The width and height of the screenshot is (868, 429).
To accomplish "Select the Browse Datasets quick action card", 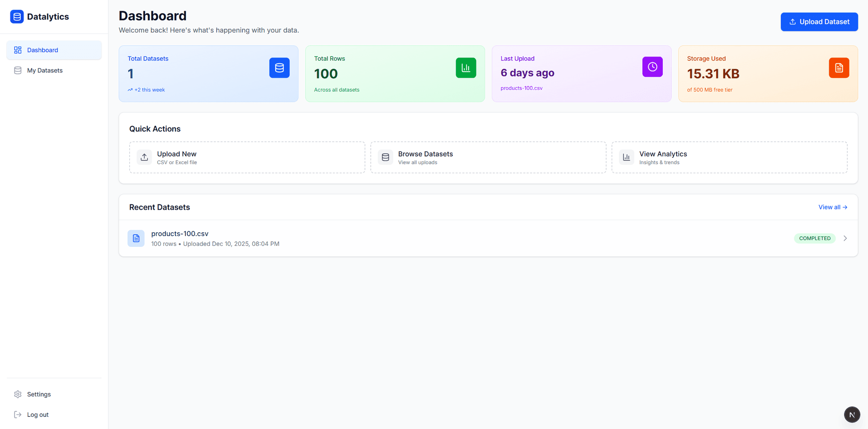I will point(488,157).
